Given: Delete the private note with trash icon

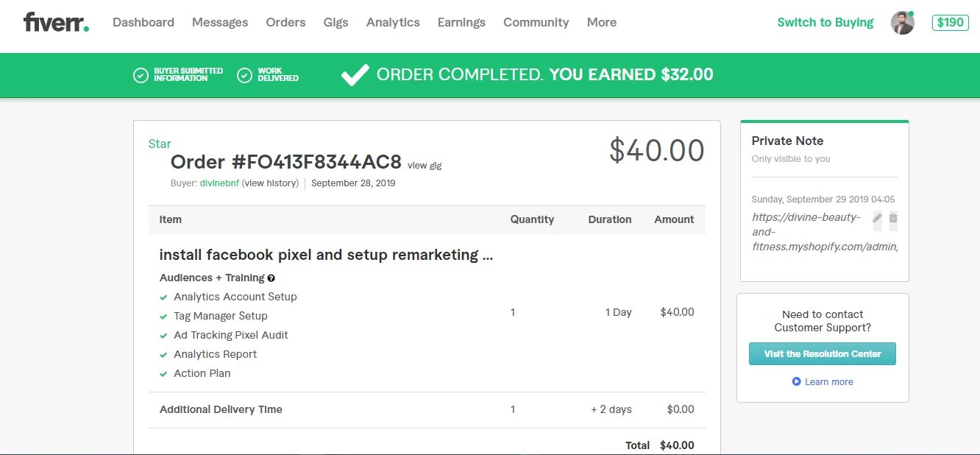Looking at the screenshot, I should click(x=893, y=218).
